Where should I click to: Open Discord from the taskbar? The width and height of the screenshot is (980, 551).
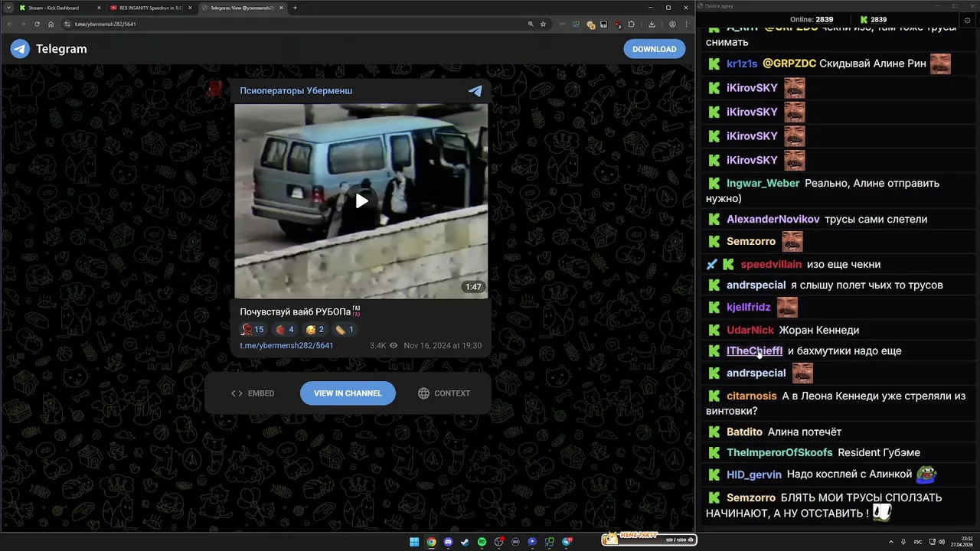tap(448, 542)
